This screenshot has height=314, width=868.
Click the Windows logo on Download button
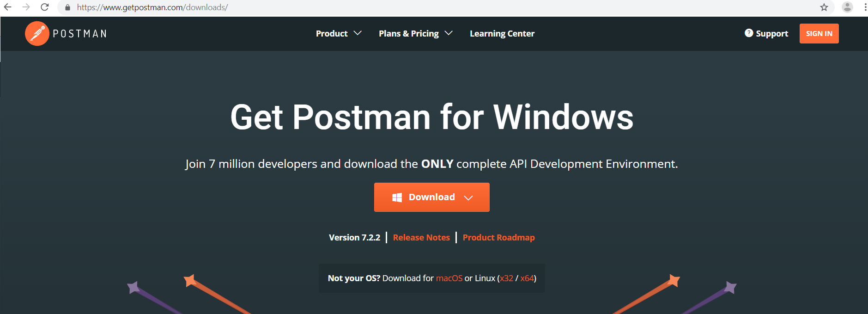pyautogui.click(x=397, y=197)
